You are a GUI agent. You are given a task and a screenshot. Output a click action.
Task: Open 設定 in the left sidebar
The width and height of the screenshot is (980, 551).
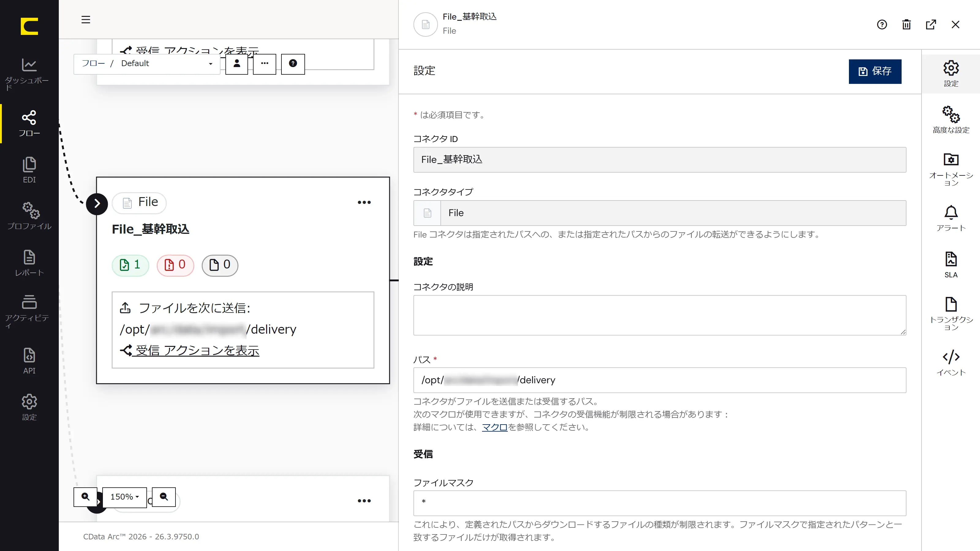pos(29,407)
